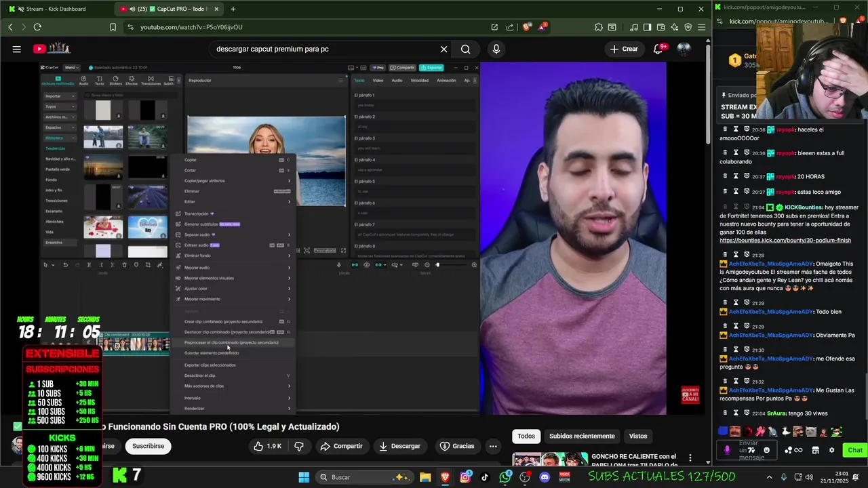868x488 pixels.
Task: Open Brave VPN shield icon
Action: tap(688, 27)
